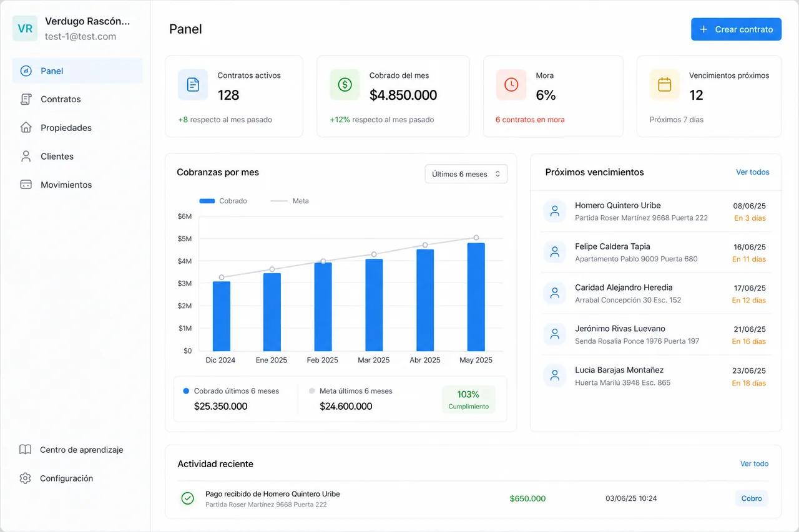799x532 pixels.
Task: Click the Panel compass icon in sidebar
Action: tap(26, 70)
